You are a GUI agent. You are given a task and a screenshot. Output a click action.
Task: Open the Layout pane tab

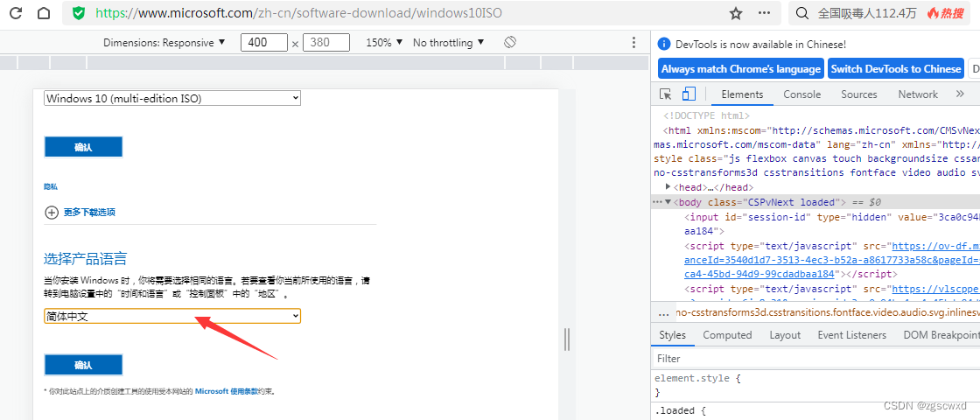click(785, 335)
